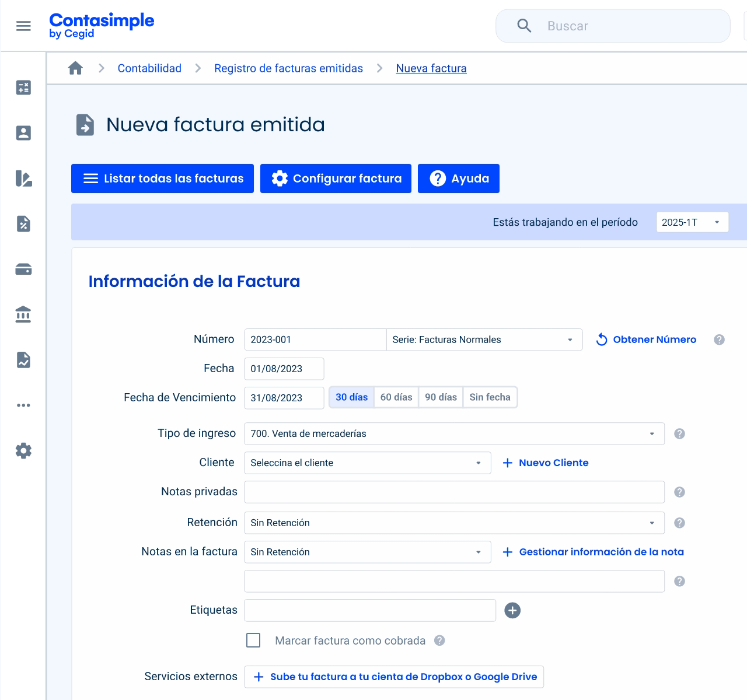Click the search magnifier icon

tap(524, 26)
